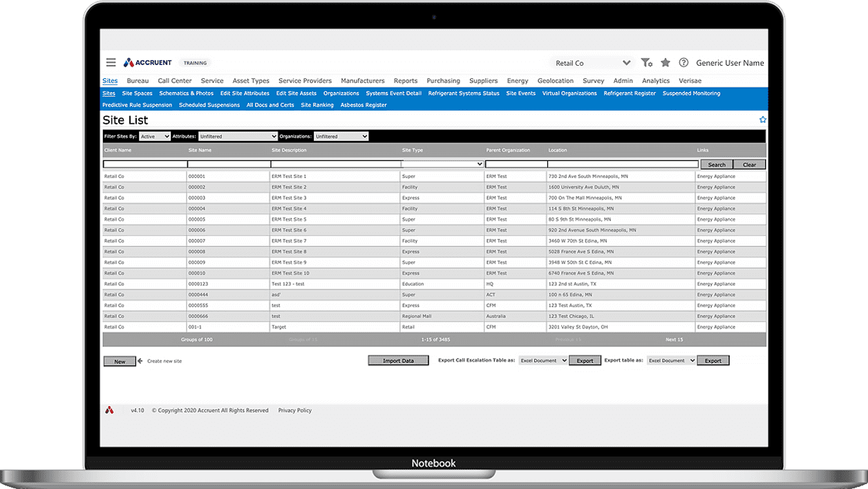Click Energy Appliance link for site 001-1
Screen dimensions: 868x489
click(x=716, y=327)
